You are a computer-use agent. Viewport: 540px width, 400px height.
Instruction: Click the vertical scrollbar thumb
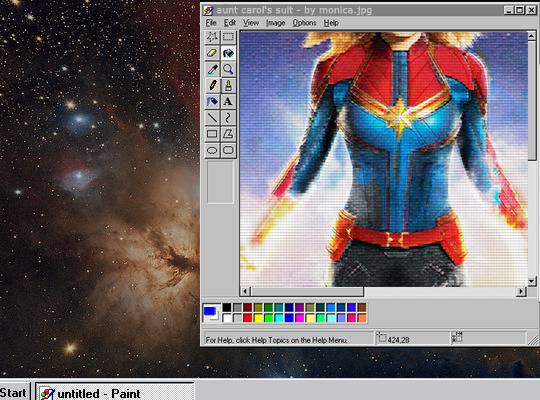(532, 100)
